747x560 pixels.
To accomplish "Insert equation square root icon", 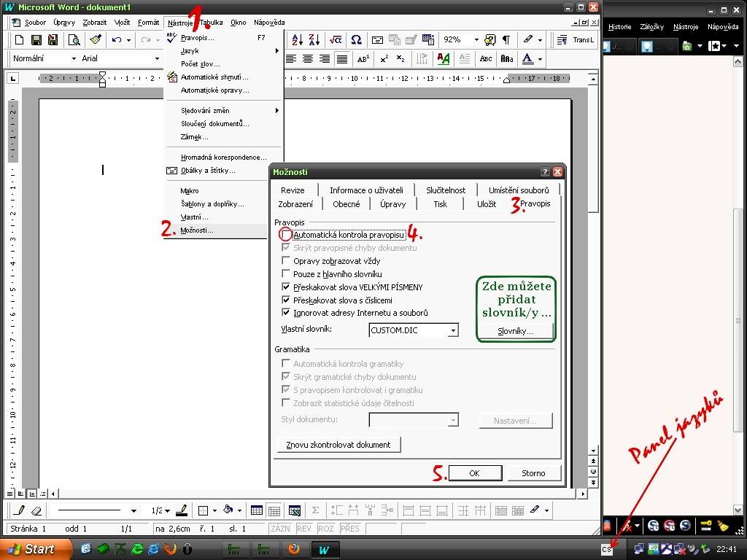I will coord(336,40).
